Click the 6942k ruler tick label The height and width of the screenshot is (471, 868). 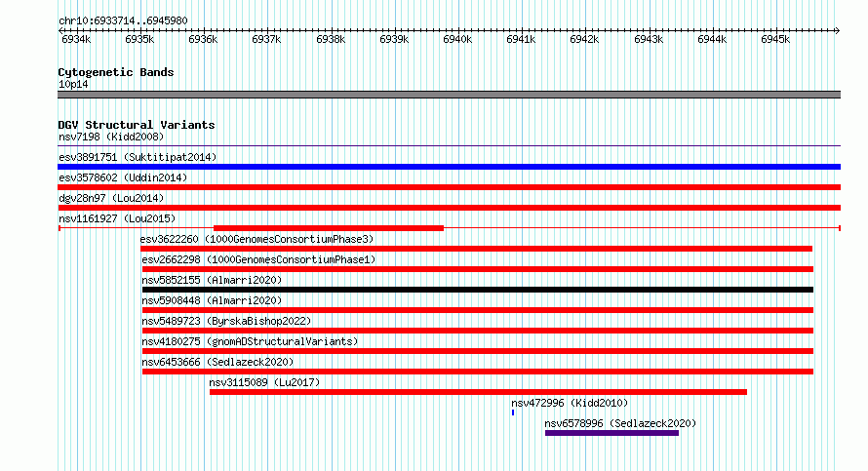click(x=584, y=39)
